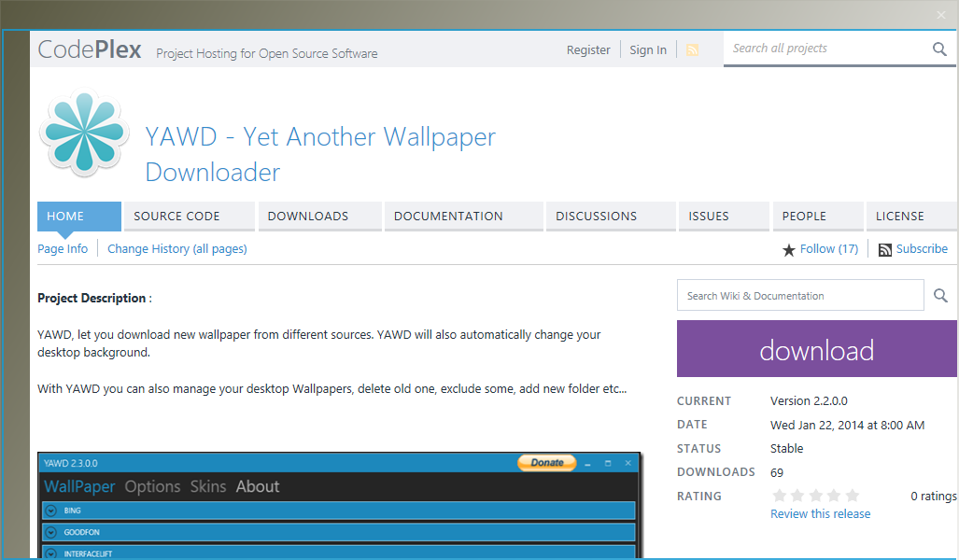
Task: Open the DISCUSSIONS tab
Action: click(x=611, y=217)
